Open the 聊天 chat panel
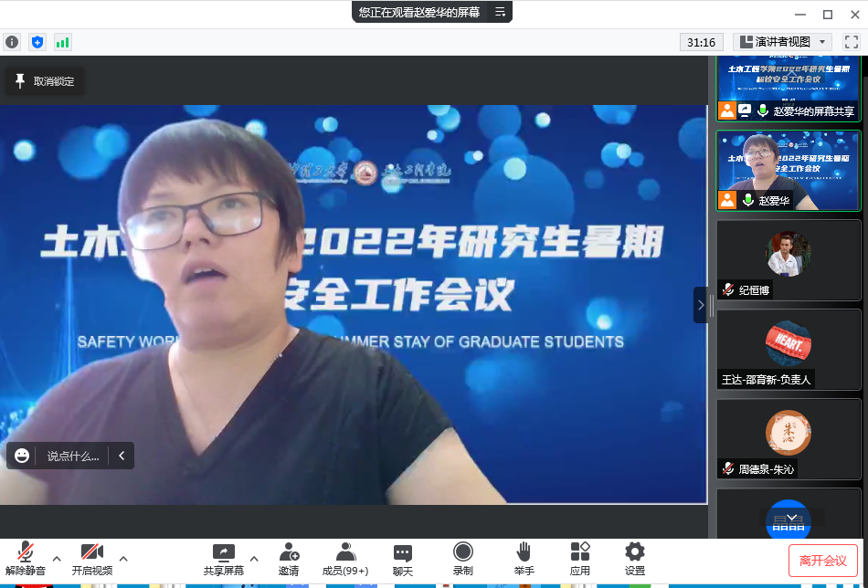868x588 pixels. tap(402, 558)
